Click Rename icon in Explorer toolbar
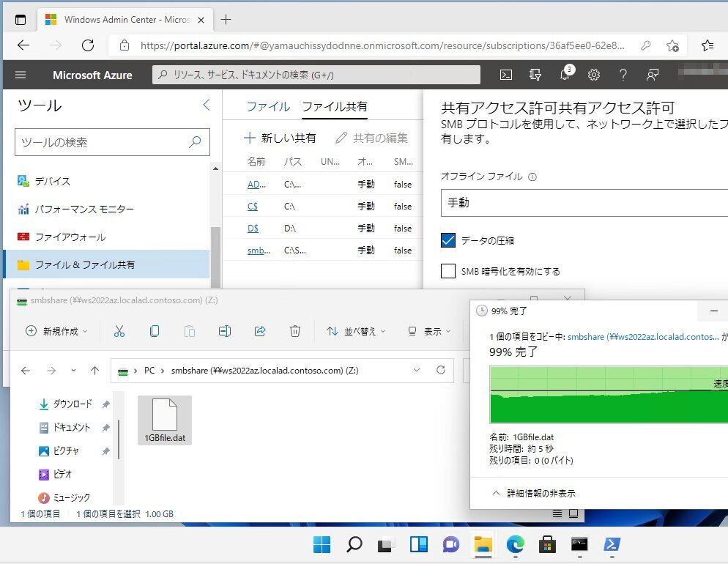This screenshot has width=728, height=564. [225, 331]
